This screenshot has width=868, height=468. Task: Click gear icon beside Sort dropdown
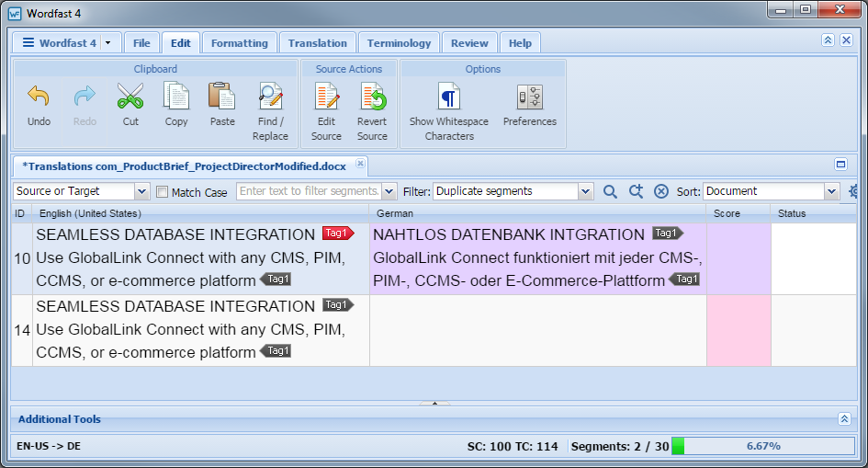pos(853,191)
